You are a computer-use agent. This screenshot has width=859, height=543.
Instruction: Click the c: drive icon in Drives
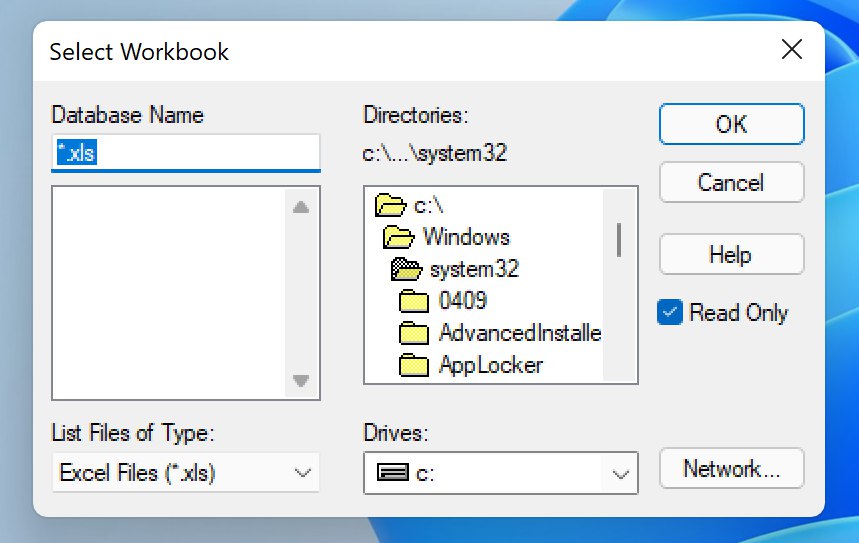[387, 473]
